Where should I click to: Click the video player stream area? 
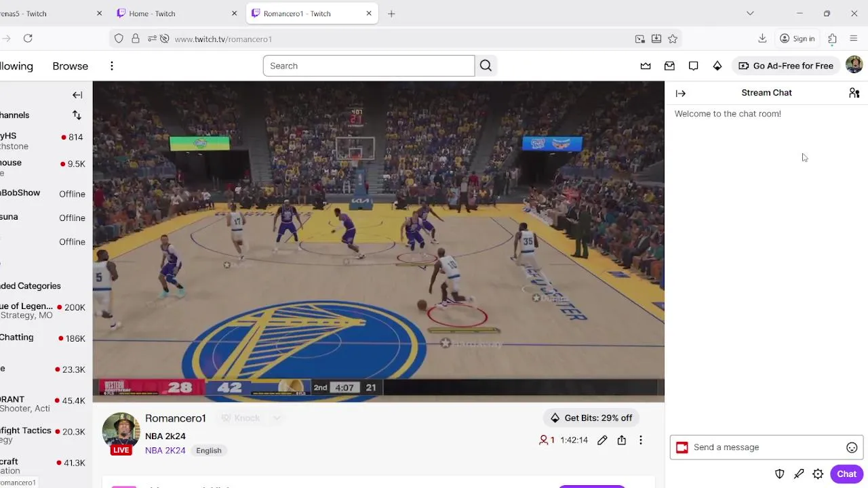pos(378,241)
